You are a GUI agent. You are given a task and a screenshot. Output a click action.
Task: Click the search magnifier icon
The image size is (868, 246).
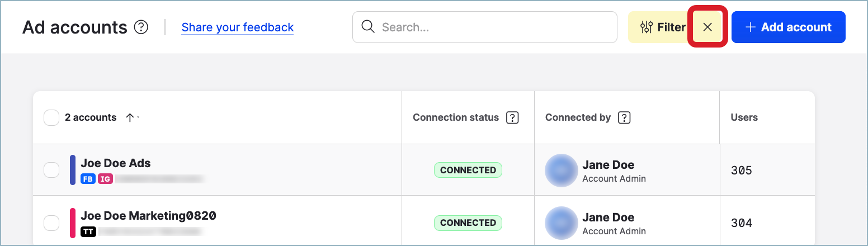click(368, 27)
